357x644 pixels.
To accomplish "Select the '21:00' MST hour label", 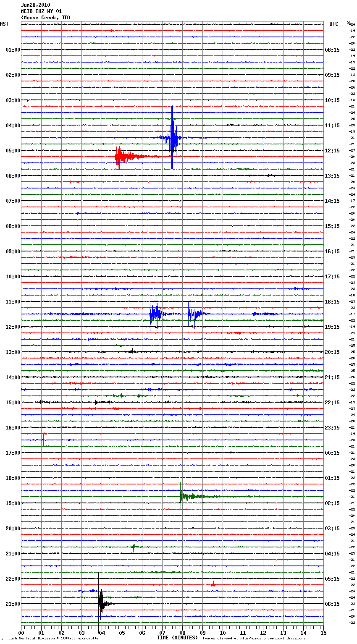I will tap(13, 554).
